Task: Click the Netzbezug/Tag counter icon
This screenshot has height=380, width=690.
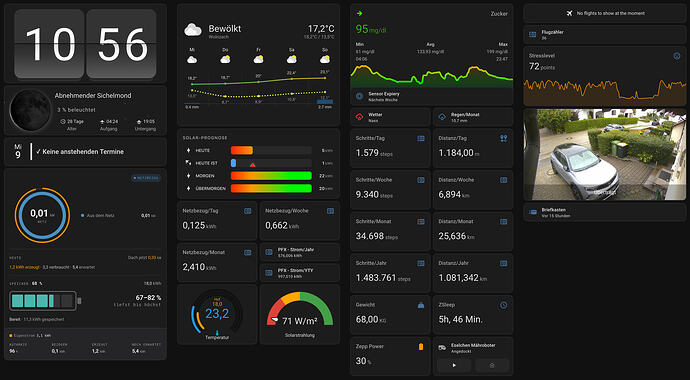Action: click(248, 211)
